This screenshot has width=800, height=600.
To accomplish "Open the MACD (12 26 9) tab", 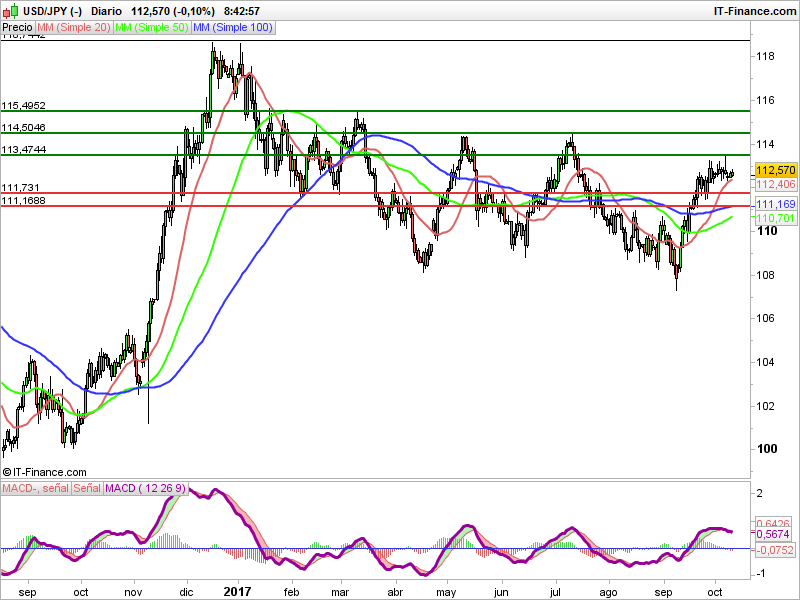I will click(146, 488).
